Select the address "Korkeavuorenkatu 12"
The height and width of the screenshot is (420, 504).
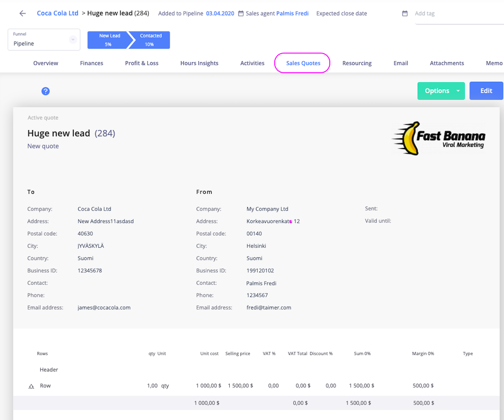pyautogui.click(x=273, y=221)
